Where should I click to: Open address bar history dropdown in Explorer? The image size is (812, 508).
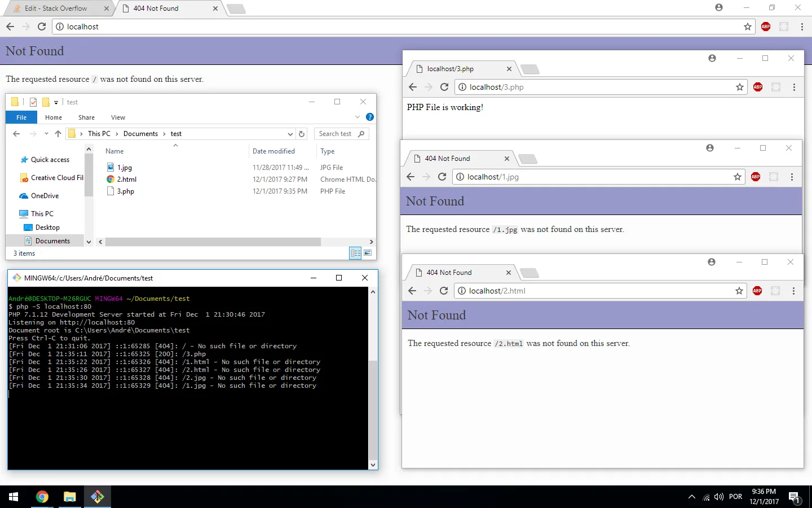pyautogui.click(x=290, y=134)
